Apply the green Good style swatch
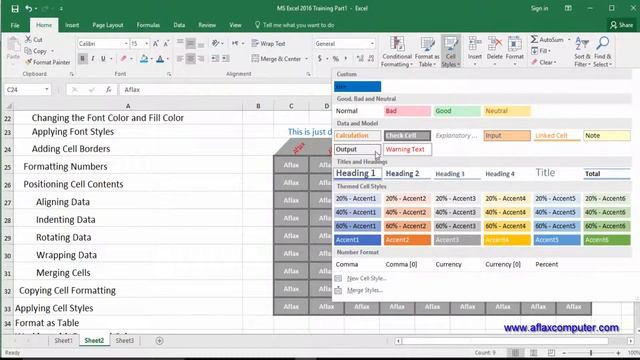640x360 pixels. coord(457,111)
